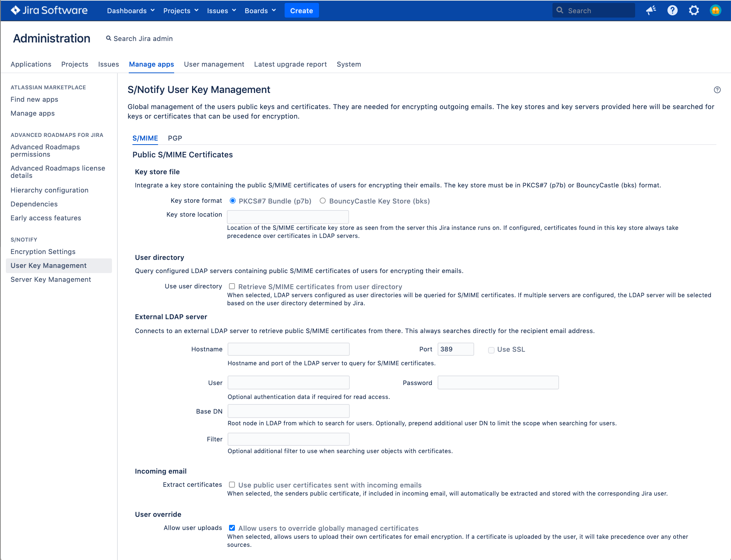Focus the LDAP Hostname input field

(288, 349)
